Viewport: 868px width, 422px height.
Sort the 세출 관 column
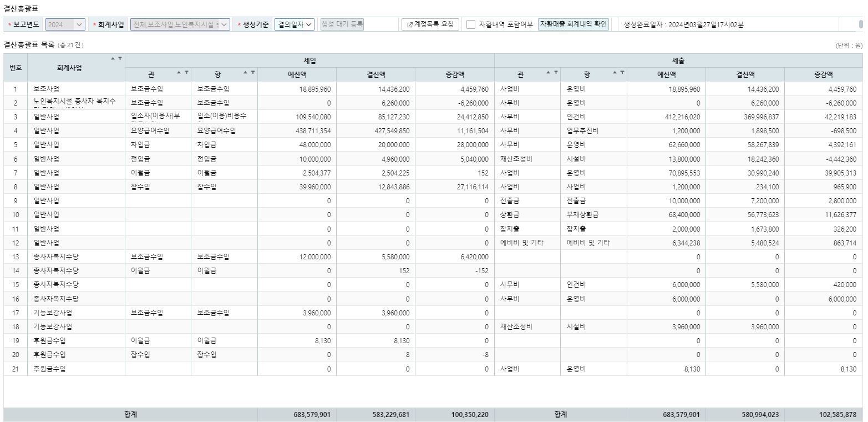coord(549,72)
